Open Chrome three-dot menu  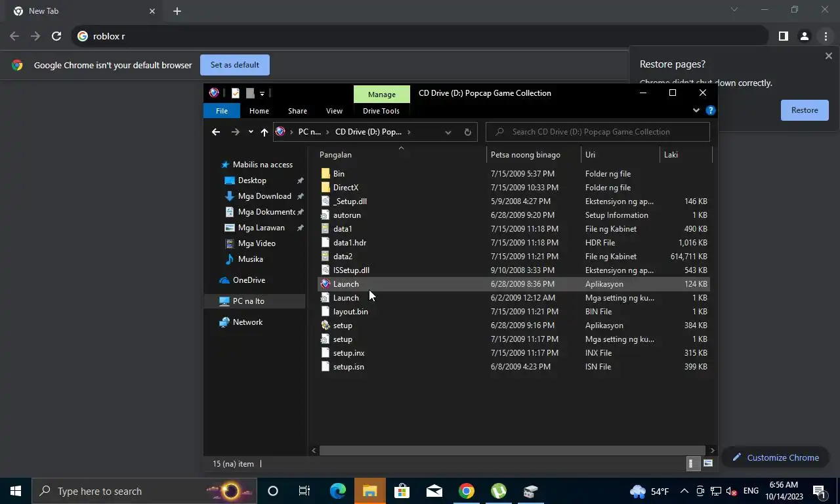click(x=826, y=36)
